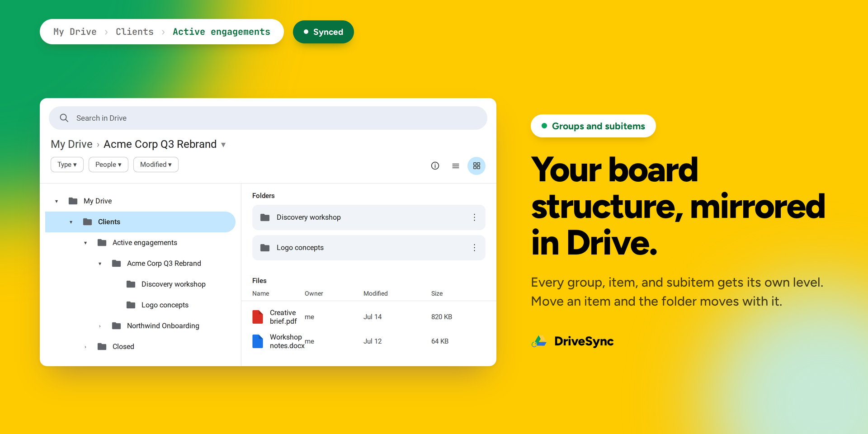
Task: Click the Workshop notes.docx blue file icon
Action: pyautogui.click(x=258, y=341)
